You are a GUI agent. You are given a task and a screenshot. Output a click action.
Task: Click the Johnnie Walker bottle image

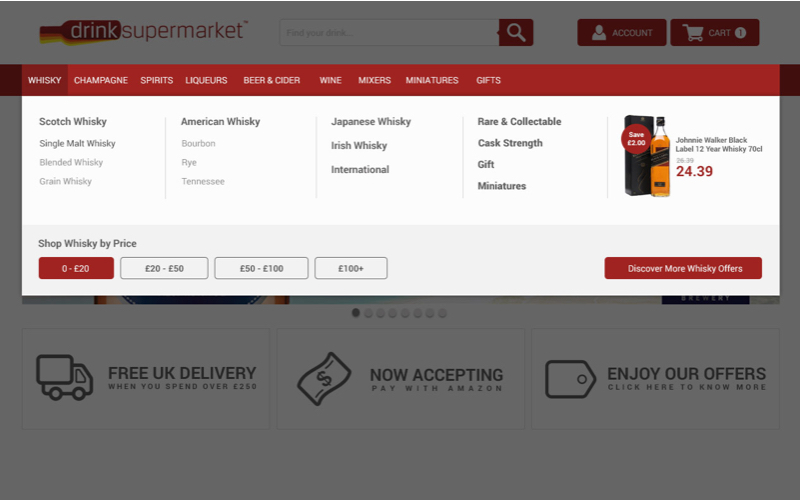(648, 156)
